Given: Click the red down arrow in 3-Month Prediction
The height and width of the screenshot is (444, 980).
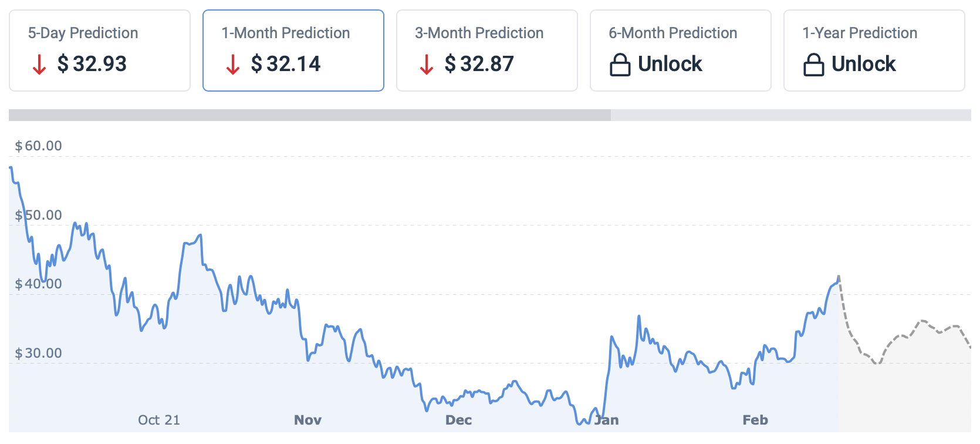Looking at the screenshot, I should click(x=427, y=64).
